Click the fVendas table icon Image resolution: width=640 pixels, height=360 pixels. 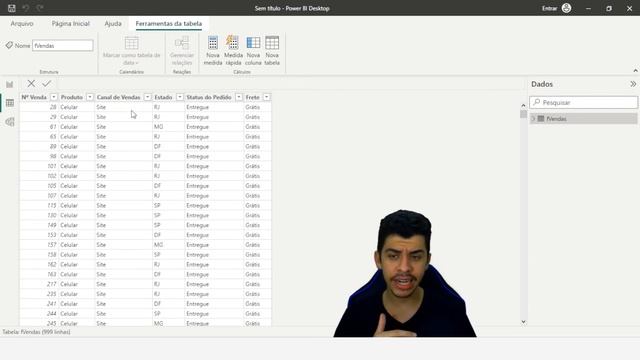pos(541,119)
